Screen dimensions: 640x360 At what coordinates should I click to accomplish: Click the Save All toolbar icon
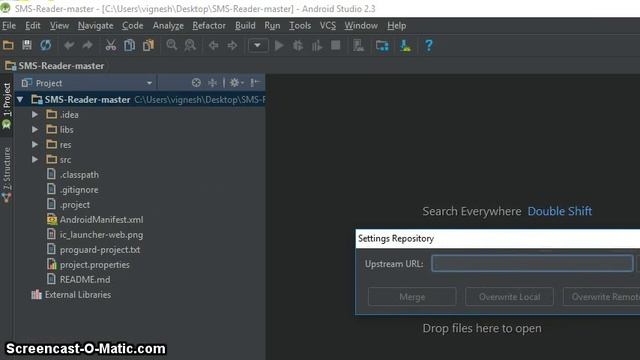27,45
